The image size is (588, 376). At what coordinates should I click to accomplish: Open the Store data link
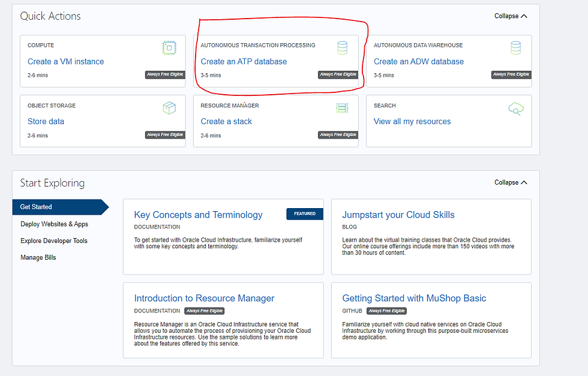pos(46,122)
